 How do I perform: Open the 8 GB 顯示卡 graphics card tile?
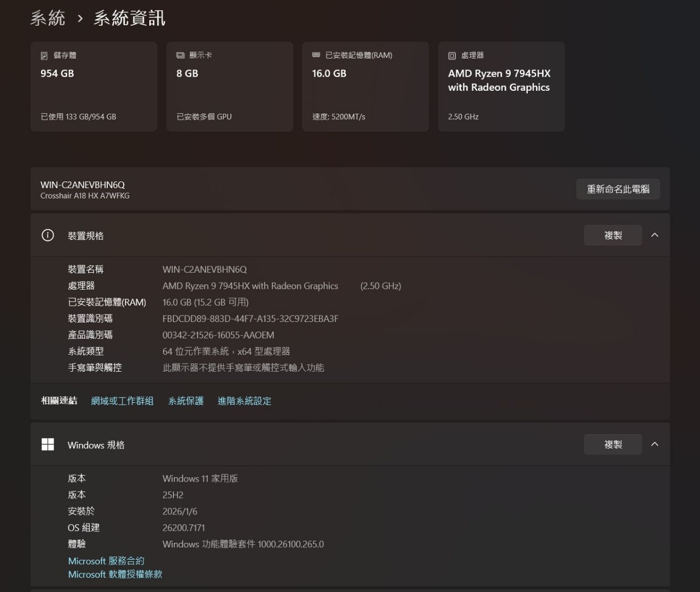tap(229, 86)
